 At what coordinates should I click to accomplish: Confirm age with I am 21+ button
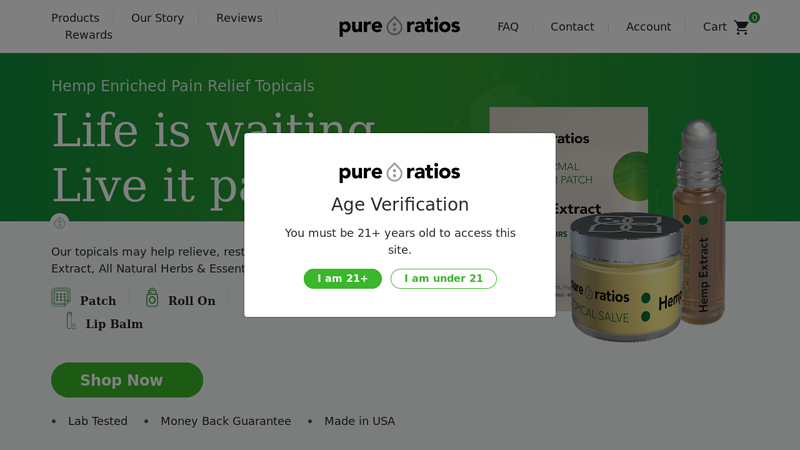pos(342,279)
